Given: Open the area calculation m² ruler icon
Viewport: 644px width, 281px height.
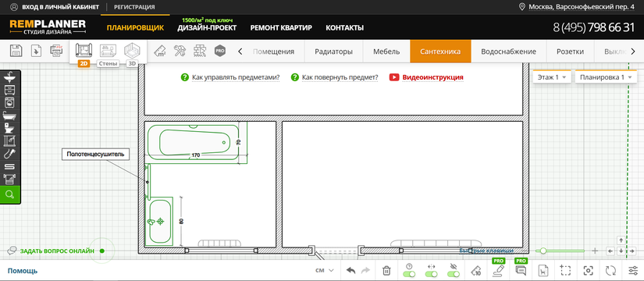Looking at the screenshot, I should pos(160,52).
